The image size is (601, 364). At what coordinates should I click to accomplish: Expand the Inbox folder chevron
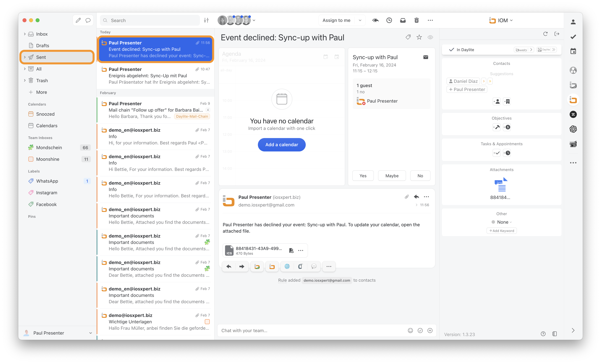tap(25, 34)
